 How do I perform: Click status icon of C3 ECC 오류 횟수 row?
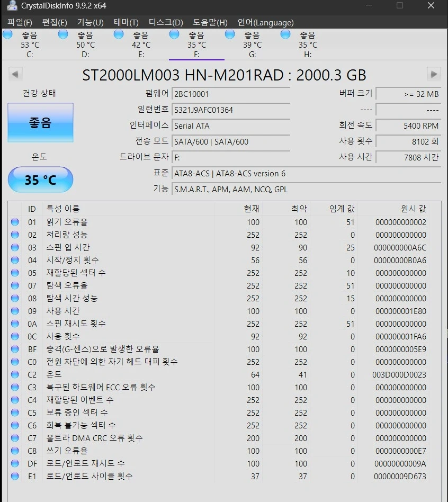15,387
